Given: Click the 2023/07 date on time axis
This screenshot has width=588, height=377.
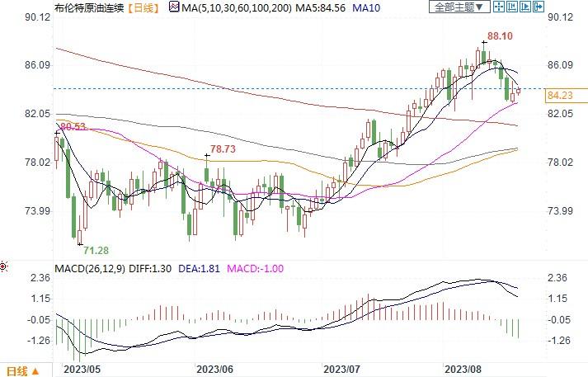Looking at the screenshot, I should (x=340, y=370).
